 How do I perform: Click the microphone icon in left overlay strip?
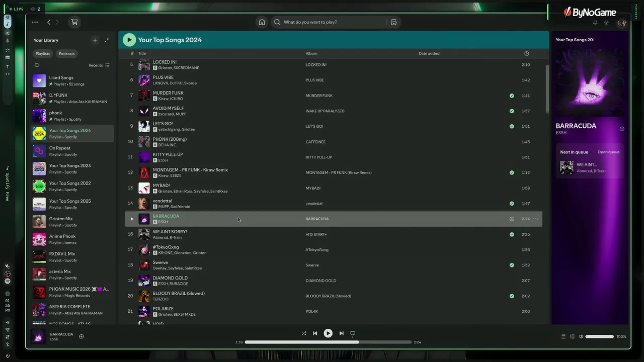coord(7,41)
